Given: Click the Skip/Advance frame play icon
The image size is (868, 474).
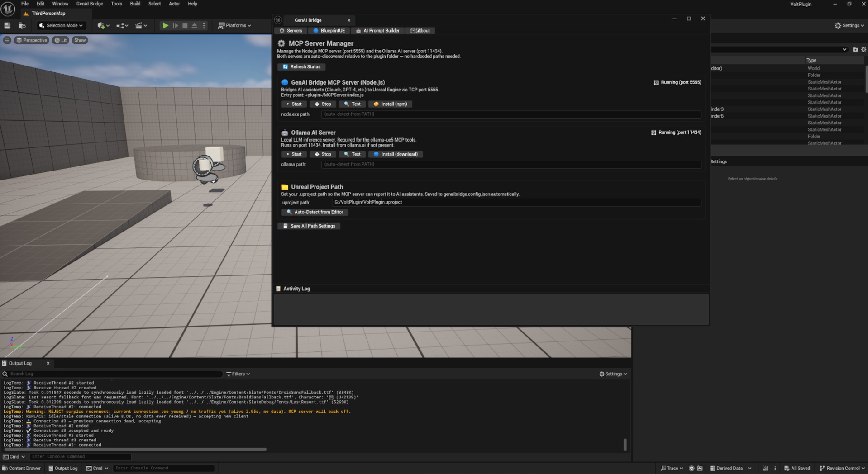Looking at the screenshot, I should (x=176, y=26).
